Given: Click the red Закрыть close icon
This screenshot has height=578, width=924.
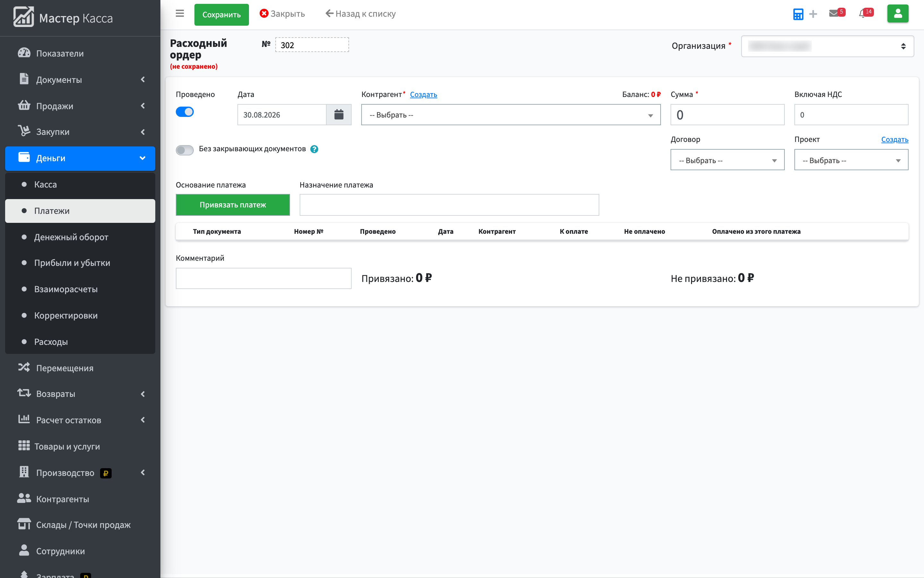Looking at the screenshot, I should click(x=263, y=13).
